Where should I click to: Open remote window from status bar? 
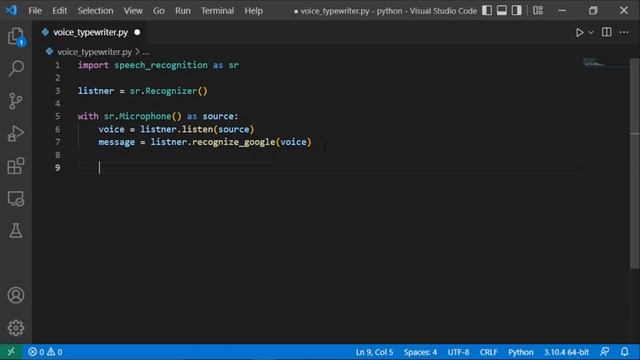click(x=11, y=351)
